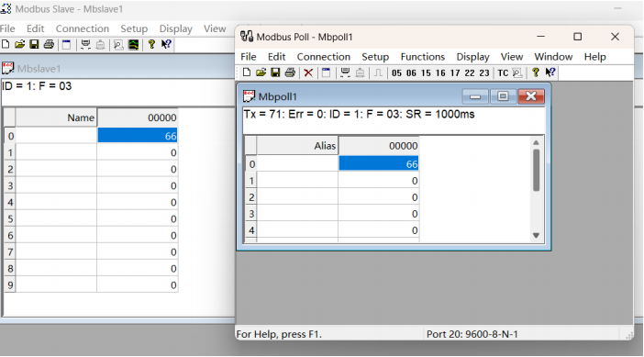Screen dimensions: 644x357
Task: Click New document icon in Modbus Slave toolbar
Action: pyautogui.click(x=6, y=44)
